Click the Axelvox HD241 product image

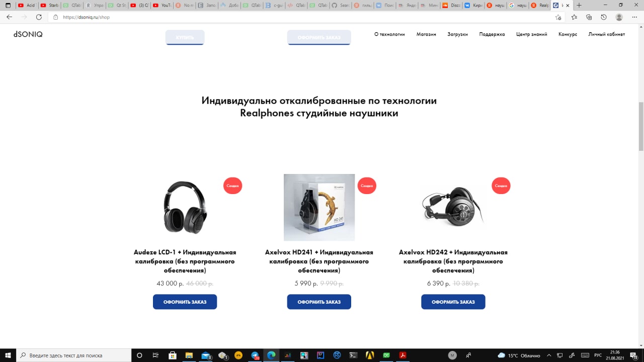click(319, 207)
